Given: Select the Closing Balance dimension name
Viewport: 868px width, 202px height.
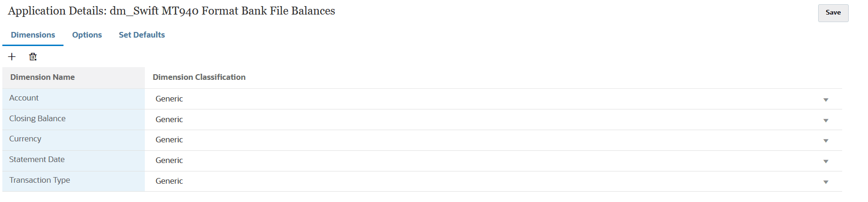Looking at the screenshot, I should click(38, 119).
